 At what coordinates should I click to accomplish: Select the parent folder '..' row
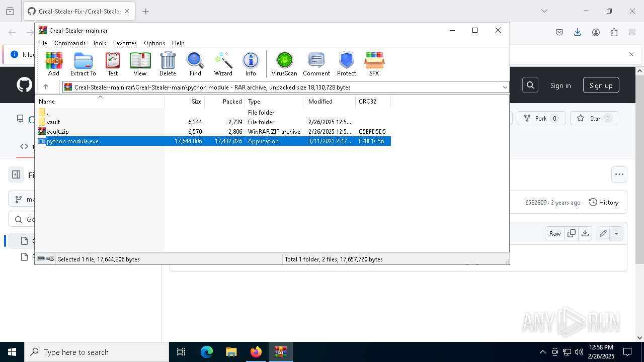tap(213, 113)
